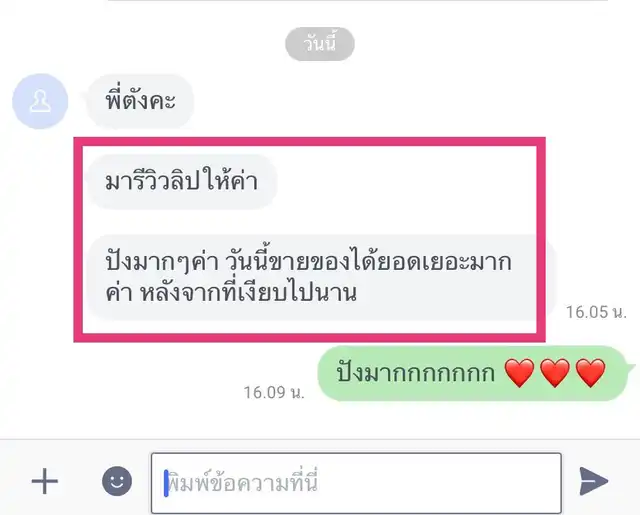Select the green 'ปังมากกกกกกก' reply bubble
The width and height of the screenshot is (640, 515).
473,373
